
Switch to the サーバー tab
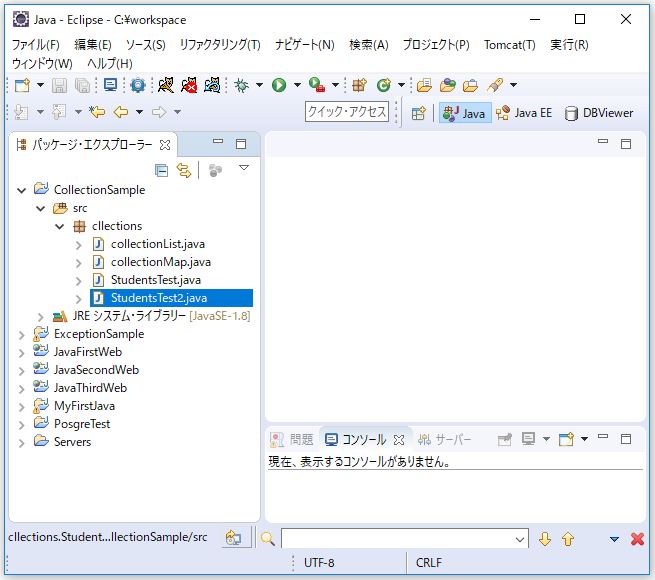tap(444, 440)
